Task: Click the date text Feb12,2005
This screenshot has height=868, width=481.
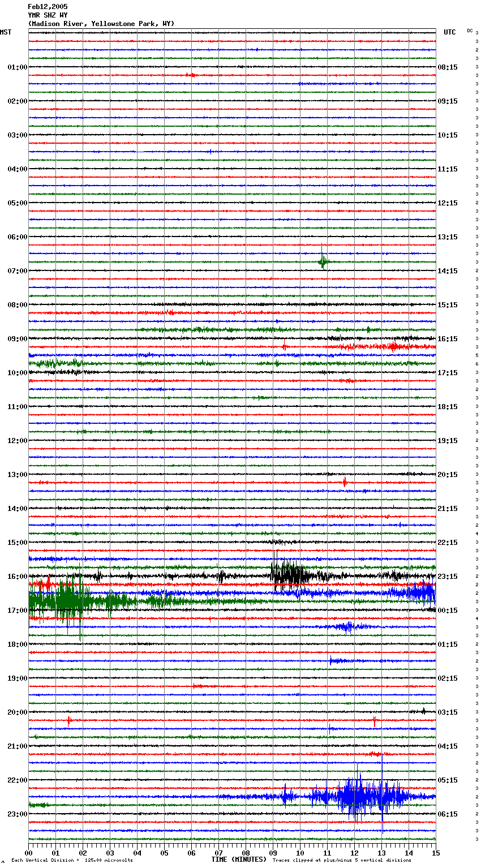Action: (x=48, y=7)
